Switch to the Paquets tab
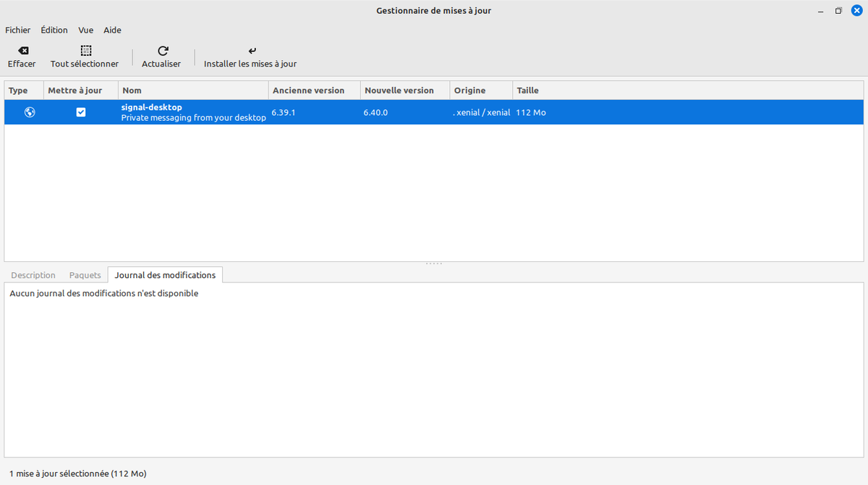The width and height of the screenshot is (868, 485). tap(85, 275)
